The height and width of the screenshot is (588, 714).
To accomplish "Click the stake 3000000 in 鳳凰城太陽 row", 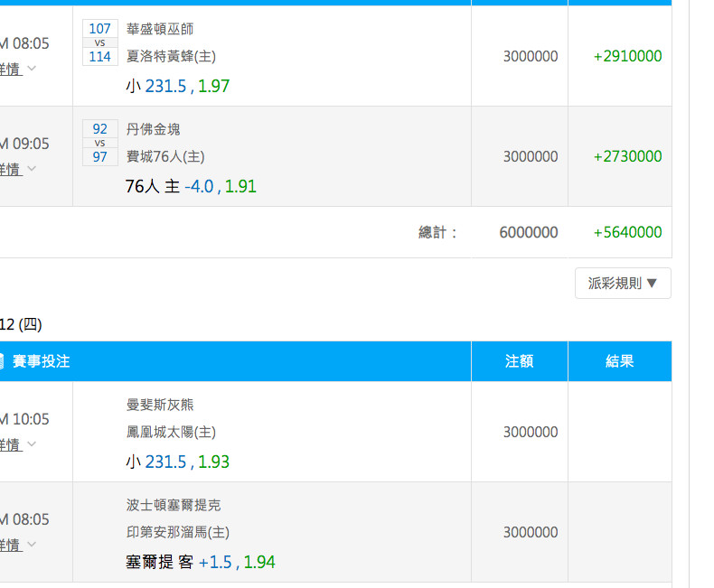I will pyautogui.click(x=531, y=432).
